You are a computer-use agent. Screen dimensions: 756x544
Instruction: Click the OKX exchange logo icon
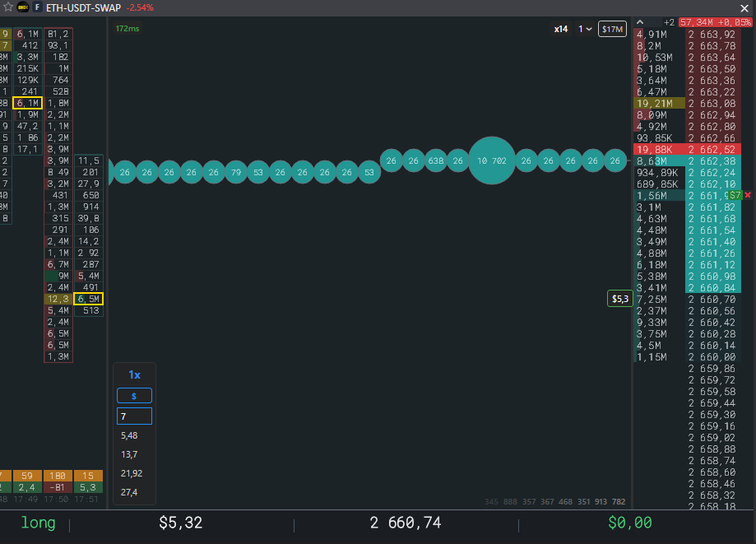click(x=23, y=7)
